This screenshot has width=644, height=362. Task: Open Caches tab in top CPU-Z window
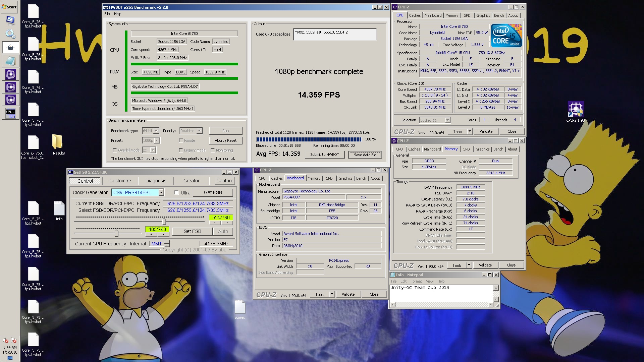415,15
